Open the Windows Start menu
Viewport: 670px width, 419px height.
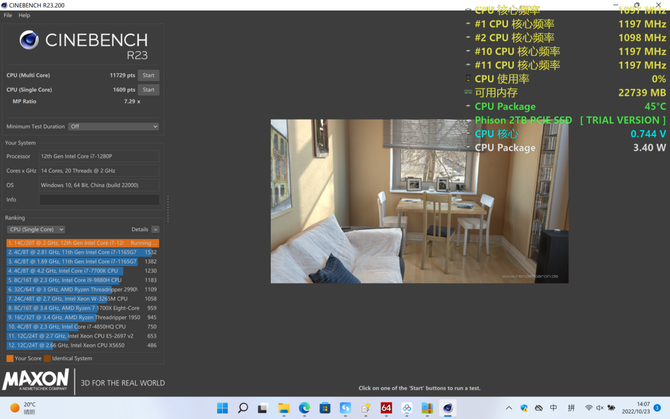[222, 408]
